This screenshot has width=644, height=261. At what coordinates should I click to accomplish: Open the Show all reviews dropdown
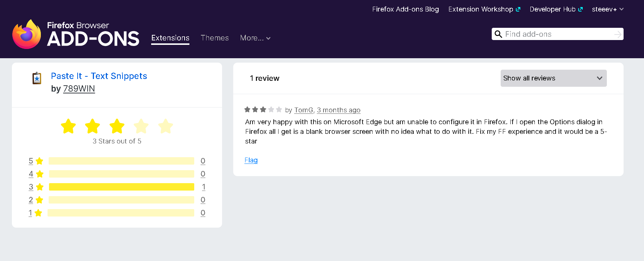553,78
